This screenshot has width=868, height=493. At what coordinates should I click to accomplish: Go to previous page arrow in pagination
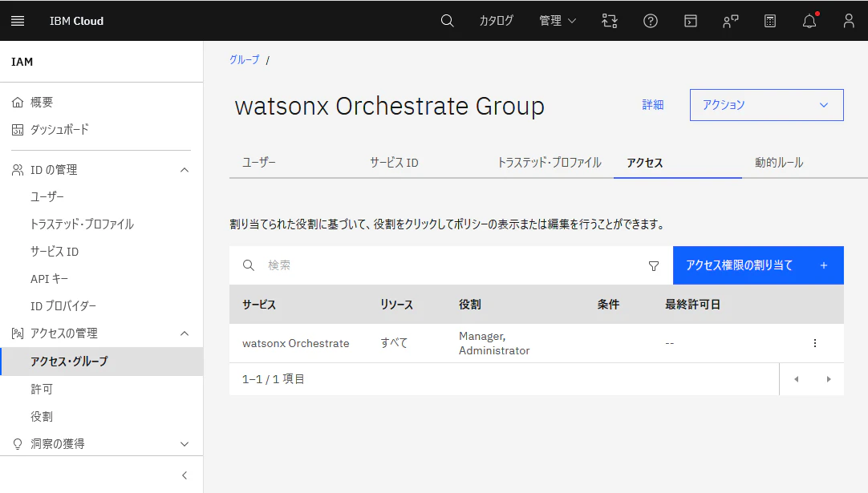[796, 379]
